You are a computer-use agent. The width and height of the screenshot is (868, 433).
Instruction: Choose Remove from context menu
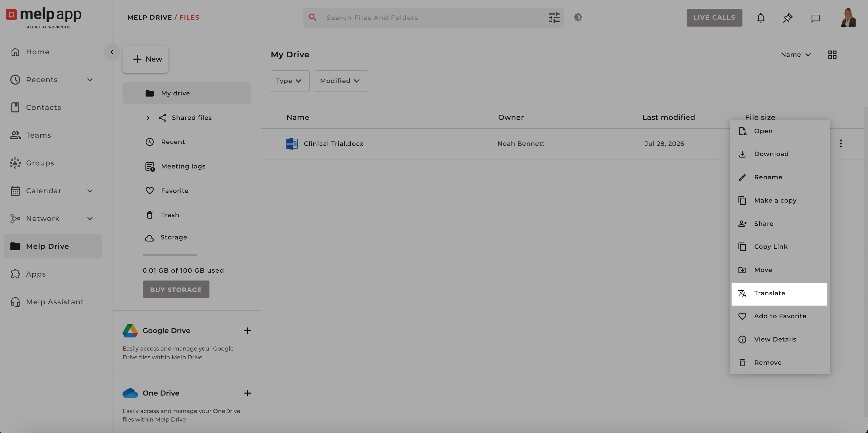(779, 363)
